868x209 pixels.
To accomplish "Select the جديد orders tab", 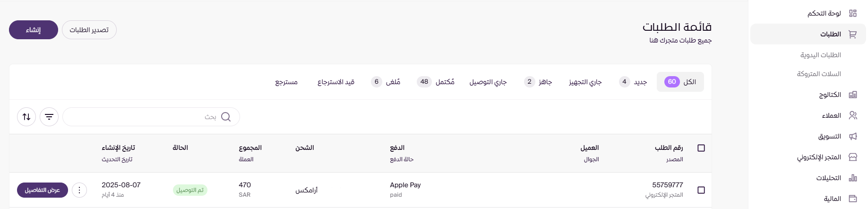I will [633, 82].
